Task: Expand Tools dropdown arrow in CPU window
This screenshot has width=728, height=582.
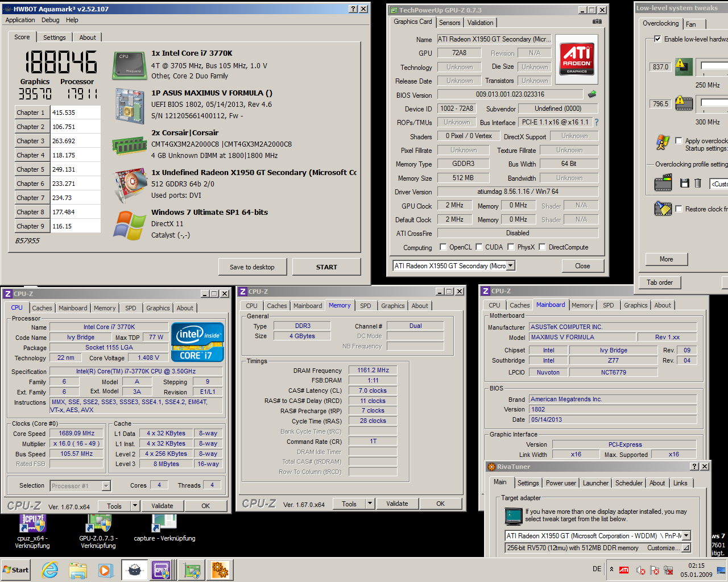Action: tap(135, 506)
